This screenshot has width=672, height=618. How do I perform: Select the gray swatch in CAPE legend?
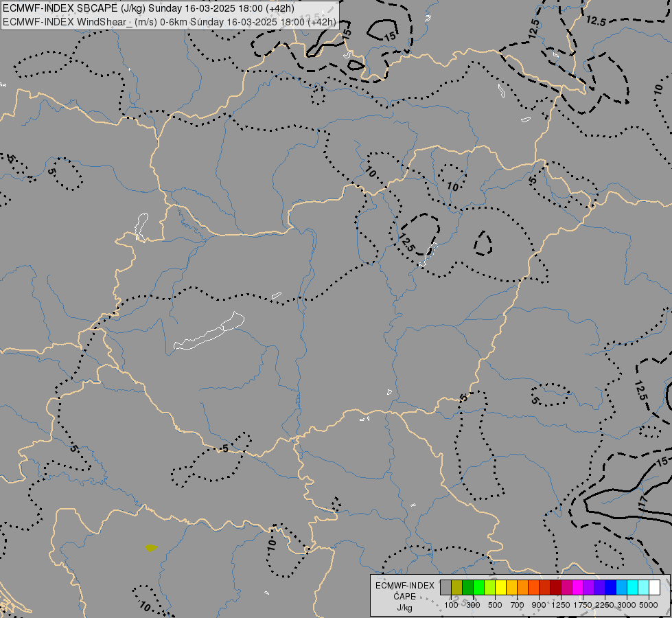coord(445,587)
